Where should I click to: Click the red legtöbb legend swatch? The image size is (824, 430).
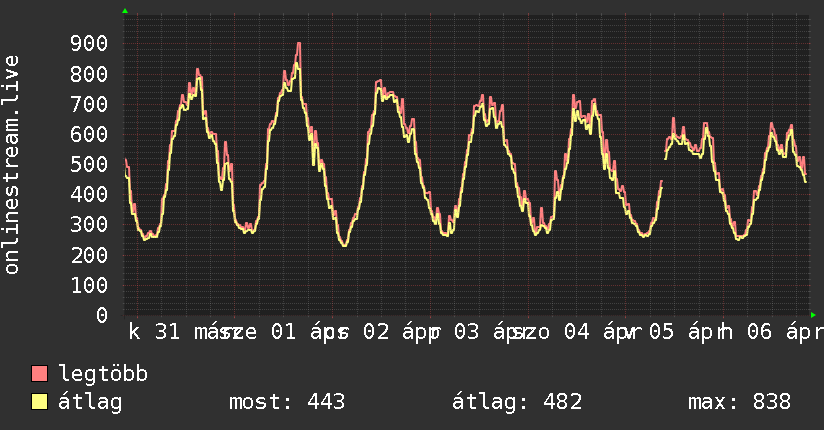(40, 374)
